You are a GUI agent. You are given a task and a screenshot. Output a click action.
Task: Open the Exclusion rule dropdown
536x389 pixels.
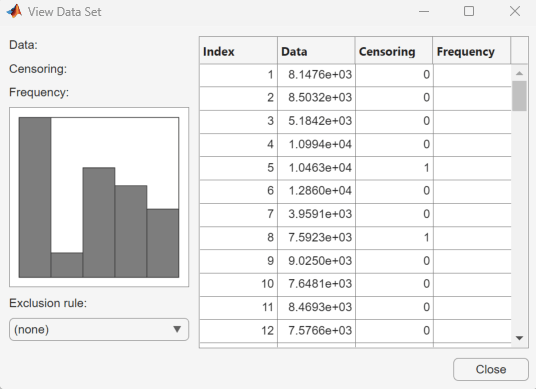[x=99, y=330]
